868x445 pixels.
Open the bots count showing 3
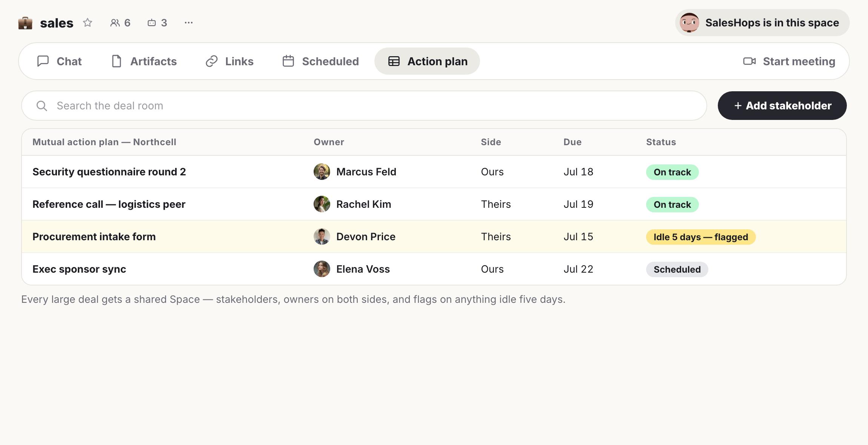pos(157,23)
